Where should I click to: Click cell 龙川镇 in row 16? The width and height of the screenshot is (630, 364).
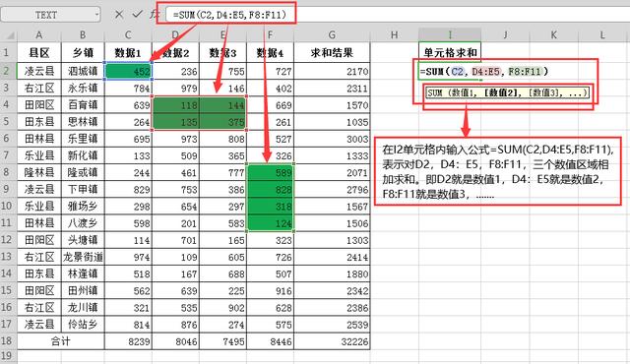pos(83,307)
